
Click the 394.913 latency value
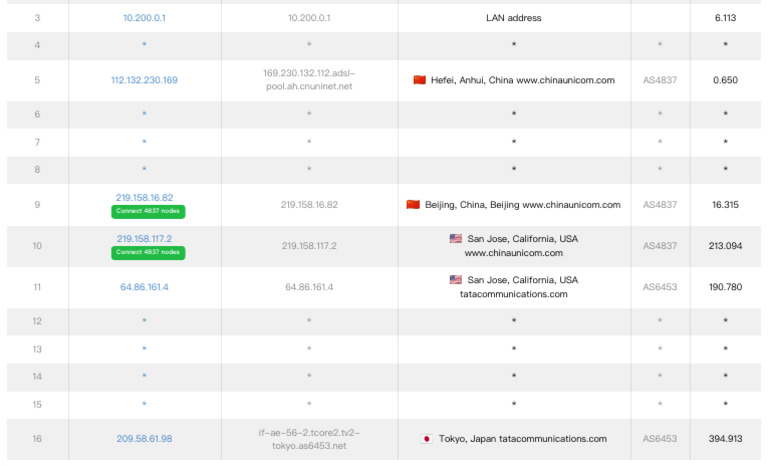click(x=726, y=439)
